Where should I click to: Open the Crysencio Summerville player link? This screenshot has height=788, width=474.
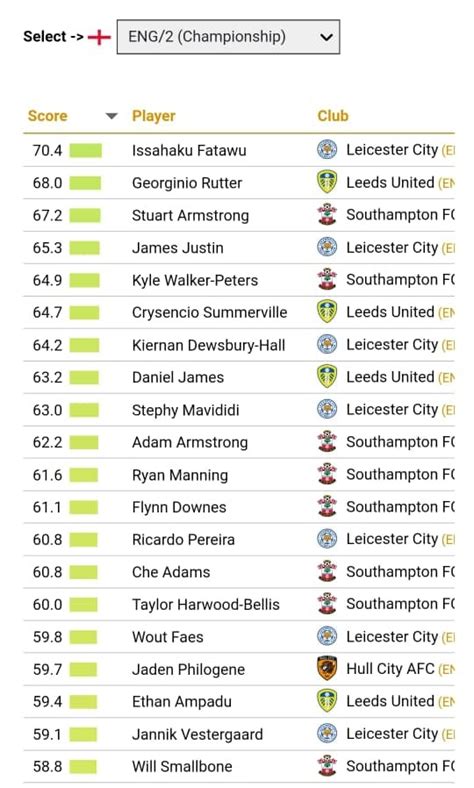[210, 313]
